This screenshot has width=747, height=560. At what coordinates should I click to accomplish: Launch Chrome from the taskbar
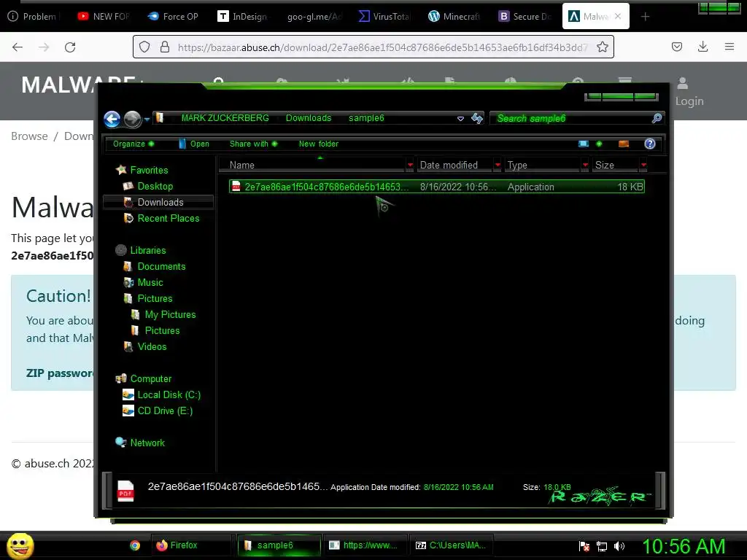click(135, 545)
